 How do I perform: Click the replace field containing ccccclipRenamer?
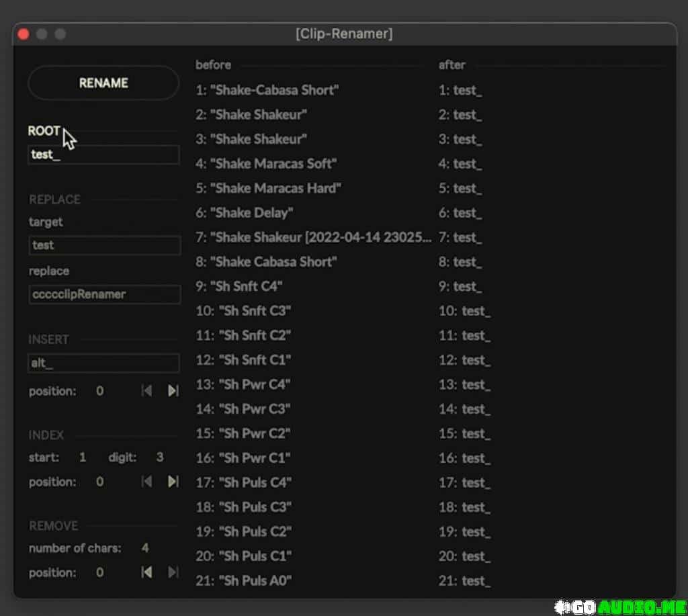click(103, 294)
